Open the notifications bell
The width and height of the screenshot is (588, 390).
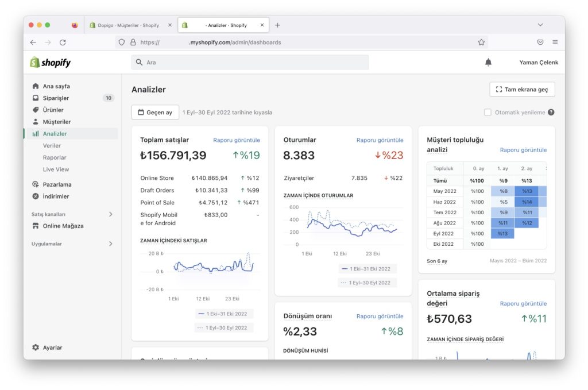click(x=488, y=62)
